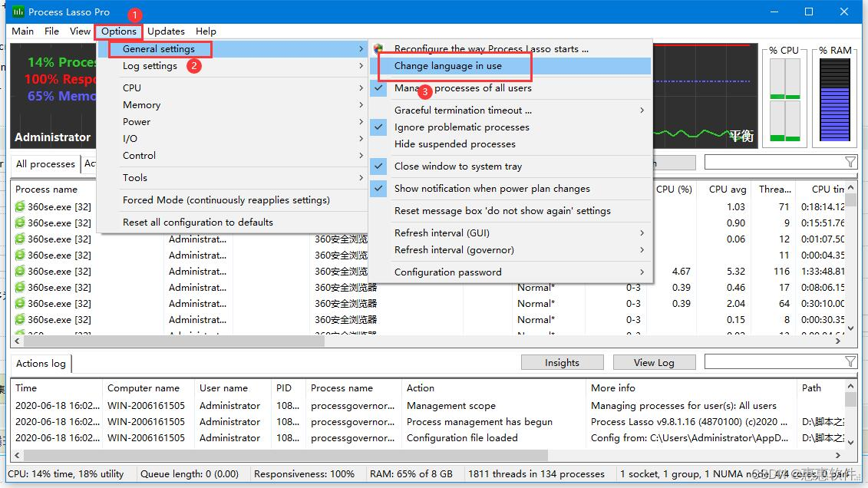
Task: Expand Refresh interval (governor) submenu
Action: click(x=510, y=250)
